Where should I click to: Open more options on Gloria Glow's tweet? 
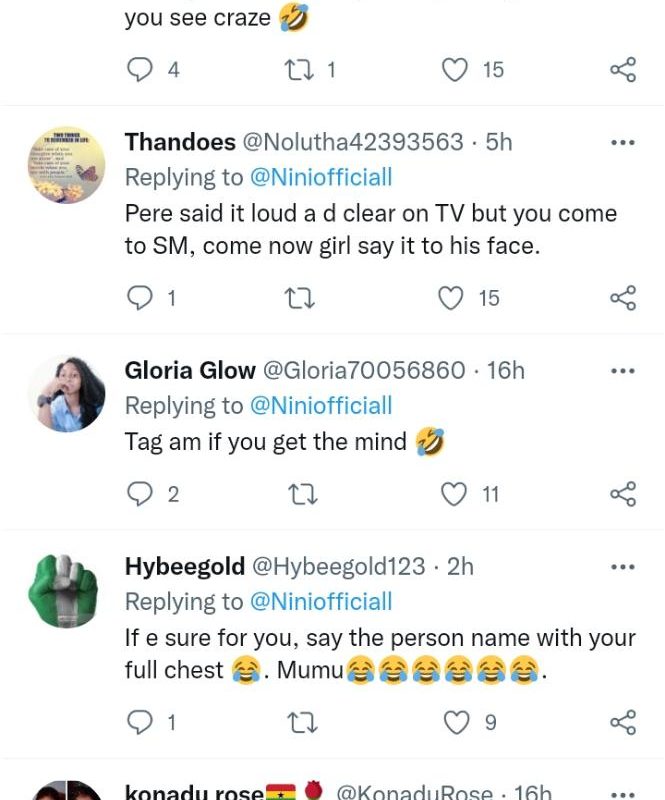click(622, 371)
